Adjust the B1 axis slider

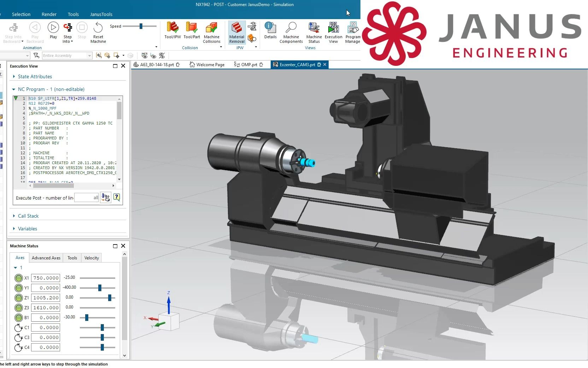click(87, 318)
